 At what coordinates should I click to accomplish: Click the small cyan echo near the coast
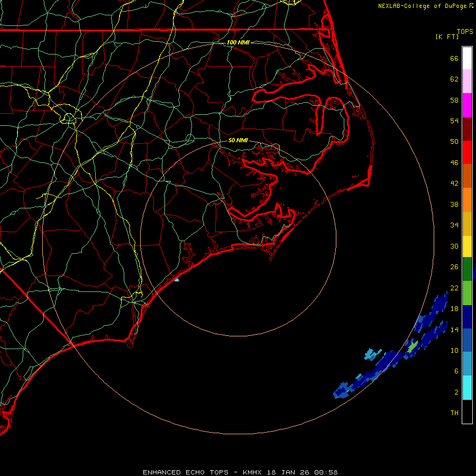(177, 280)
